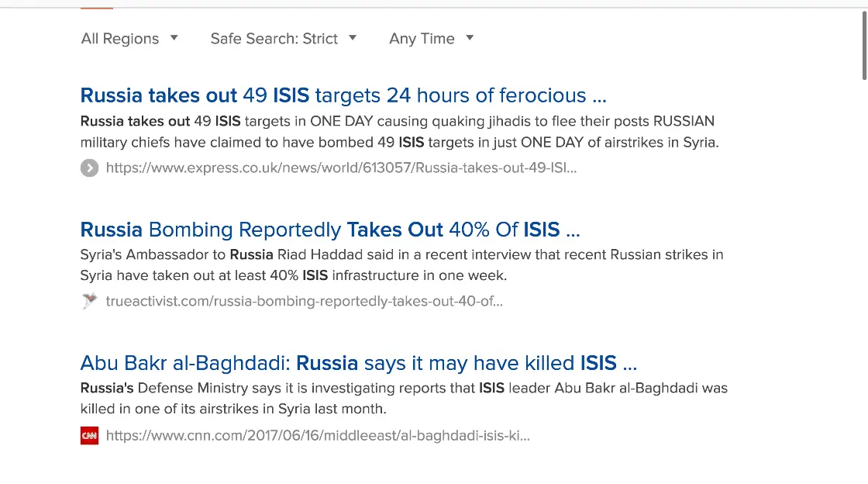Click the orange active-tab underline above All Regions

click(x=97, y=8)
